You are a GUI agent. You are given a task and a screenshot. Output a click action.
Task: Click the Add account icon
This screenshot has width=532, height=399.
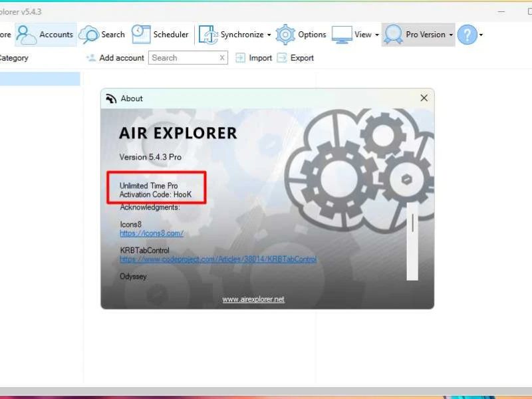tap(91, 58)
